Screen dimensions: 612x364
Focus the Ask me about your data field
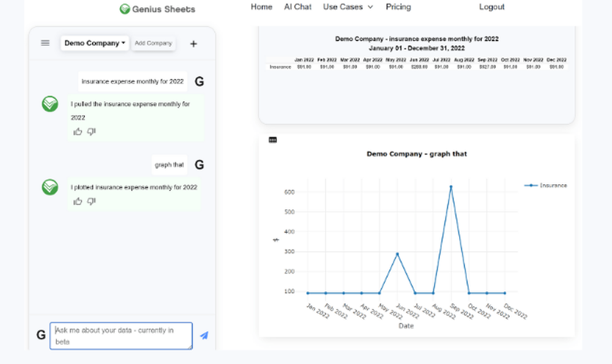tap(121, 336)
